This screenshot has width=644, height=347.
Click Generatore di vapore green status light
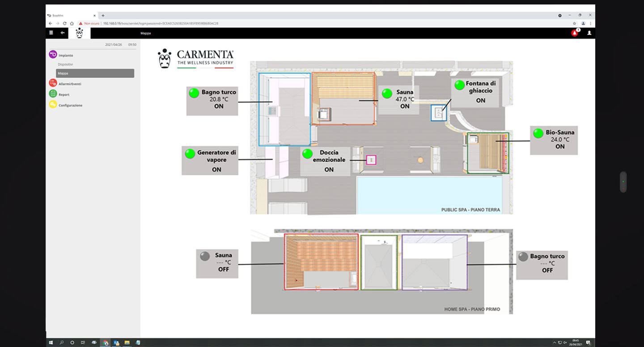[x=190, y=154]
